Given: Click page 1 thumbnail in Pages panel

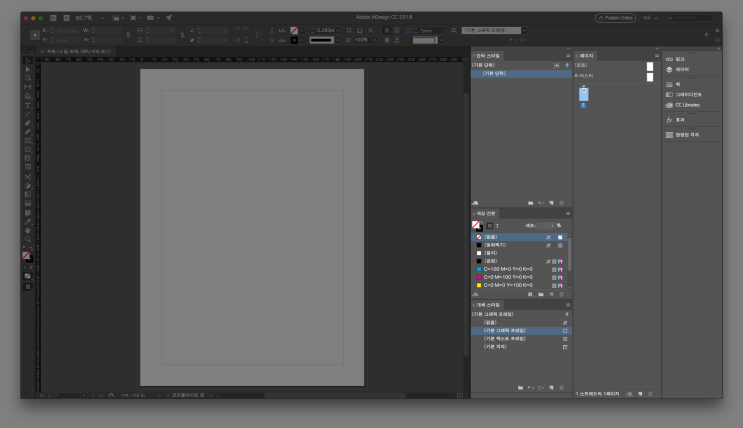Looking at the screenshot, I should point(583,94).
